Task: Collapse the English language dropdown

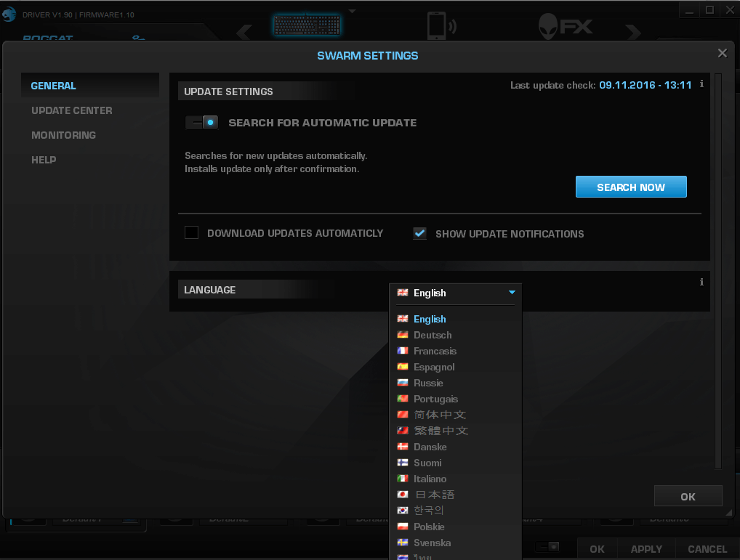Action: [x=512, y=292]
